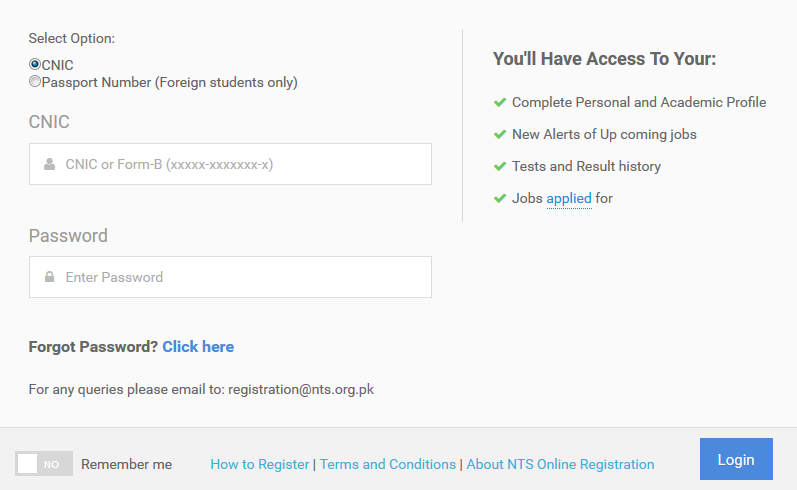
Task: Click checkmark beside Jobs applied for
Action: (500, 198)
